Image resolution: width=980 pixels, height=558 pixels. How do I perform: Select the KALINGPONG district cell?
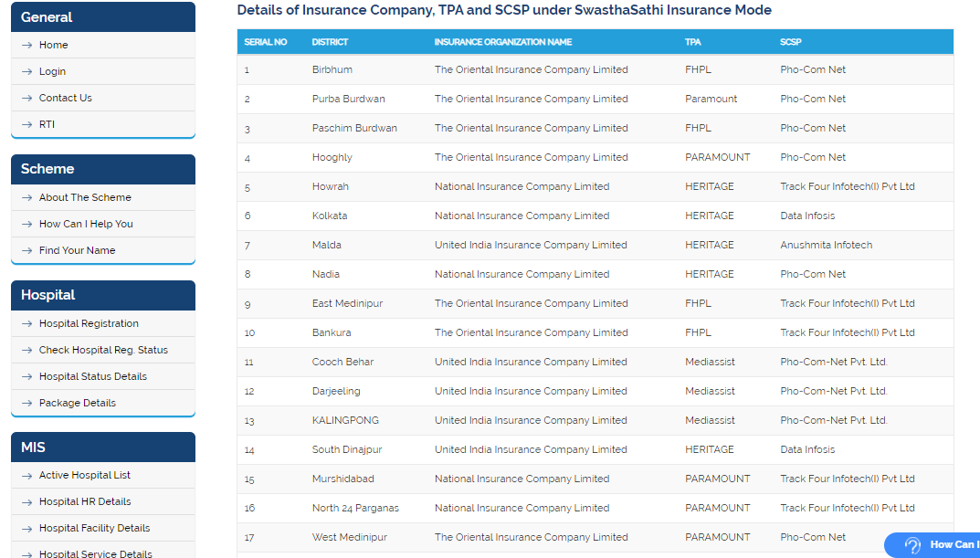pyautogui.click(x=345, y=420)
